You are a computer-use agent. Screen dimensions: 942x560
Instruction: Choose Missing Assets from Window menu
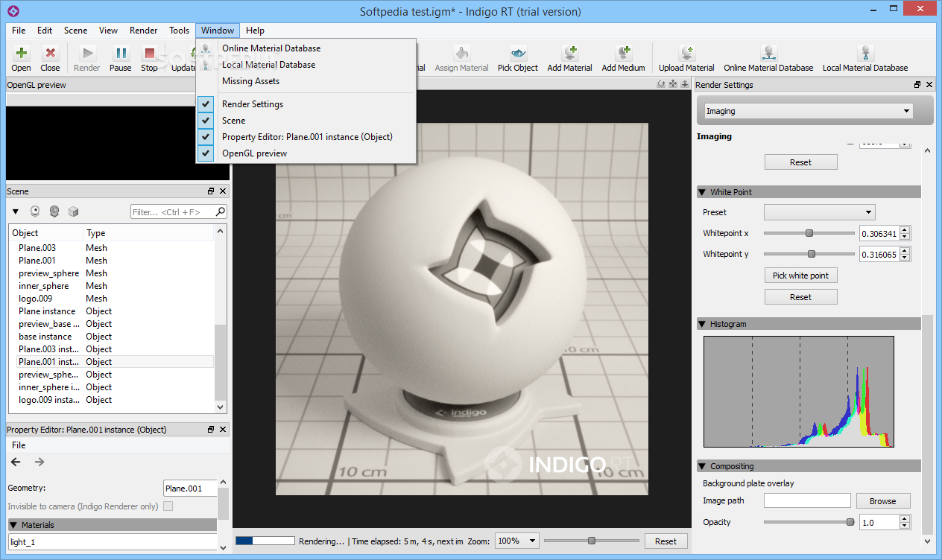click(250, 81)
